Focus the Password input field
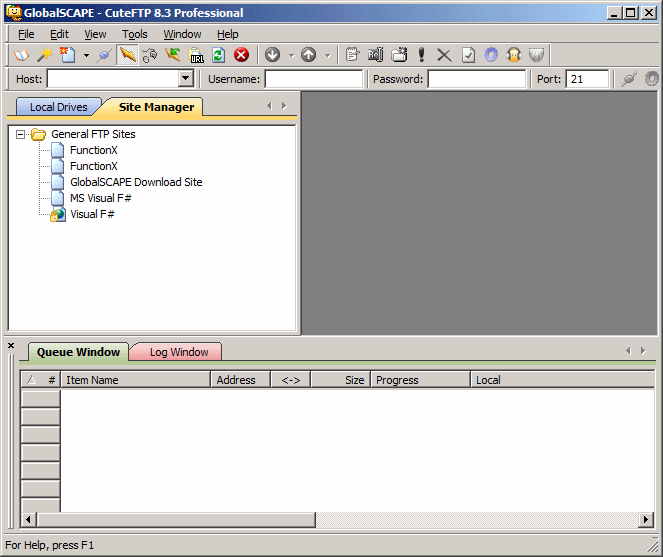 477,79
